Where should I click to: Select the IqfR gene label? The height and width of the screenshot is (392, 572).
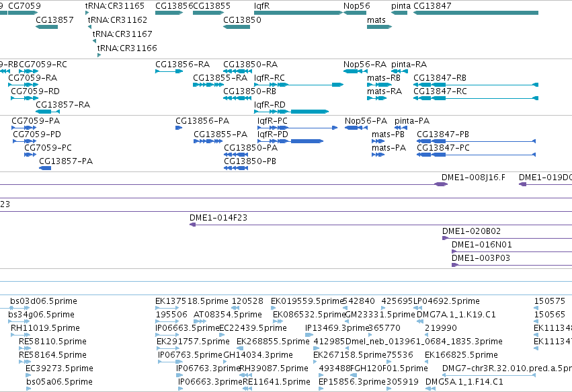pyautogui.click(x=262, y=6)
